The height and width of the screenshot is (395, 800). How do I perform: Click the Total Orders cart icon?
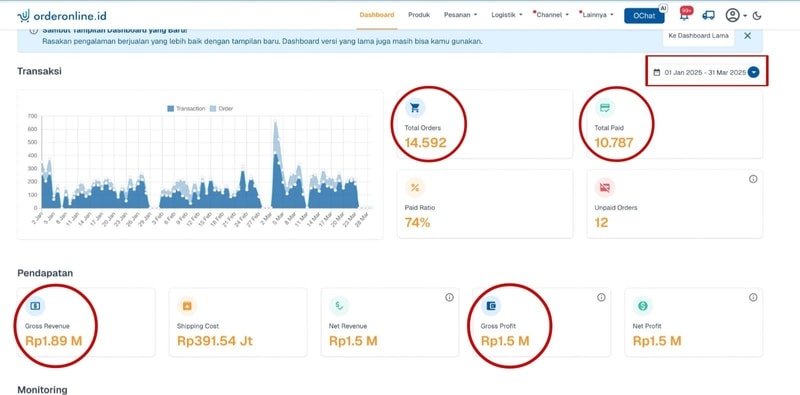415,108
